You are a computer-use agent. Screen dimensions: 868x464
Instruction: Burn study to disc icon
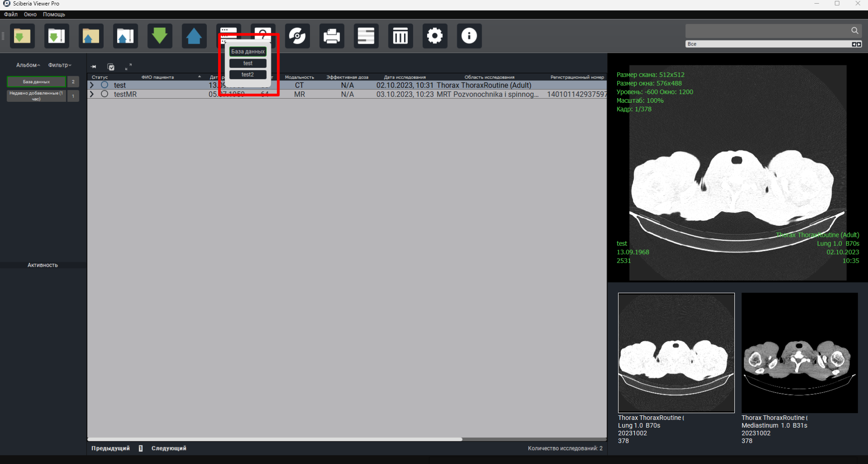[297, 36]
